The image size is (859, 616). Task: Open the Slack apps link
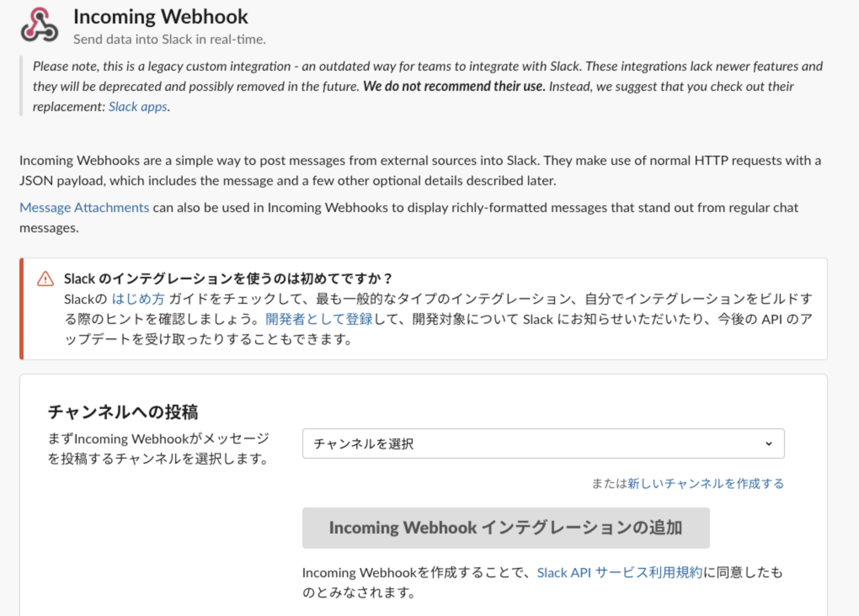[x=137, y=106]
